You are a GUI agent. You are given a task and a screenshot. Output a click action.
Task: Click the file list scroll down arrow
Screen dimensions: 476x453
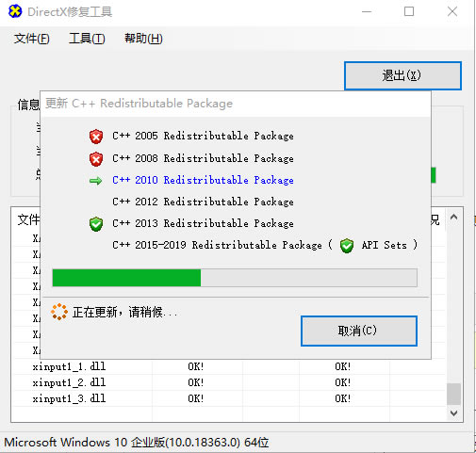(453, 413)
